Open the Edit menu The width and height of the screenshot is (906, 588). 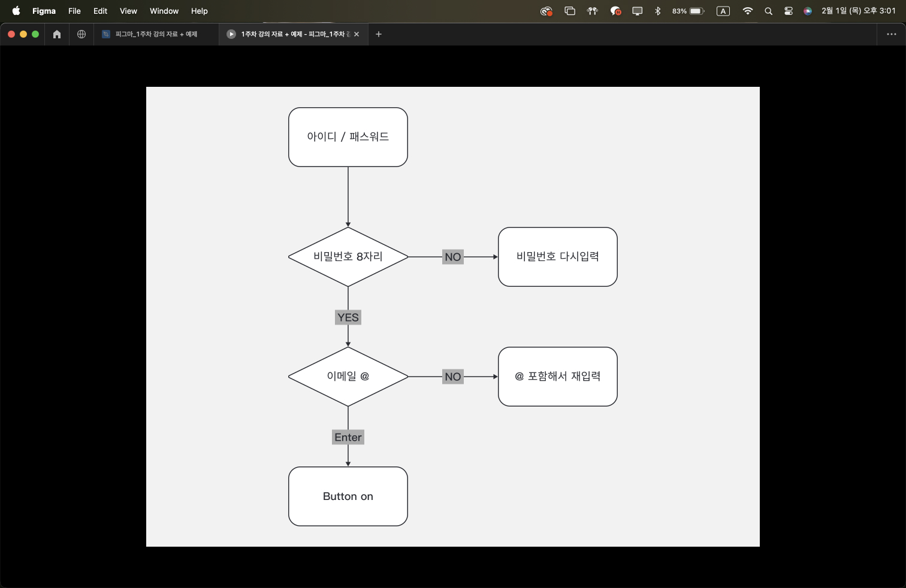click(100, 11)
